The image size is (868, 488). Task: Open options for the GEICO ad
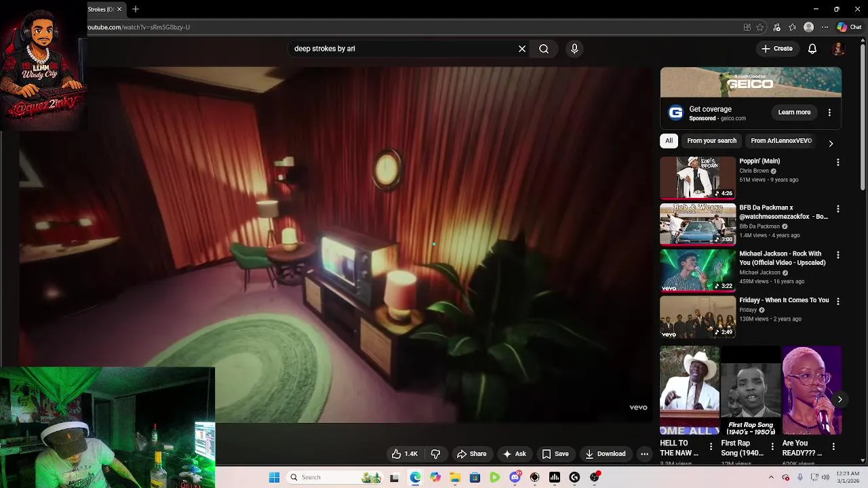coord(829,113)
